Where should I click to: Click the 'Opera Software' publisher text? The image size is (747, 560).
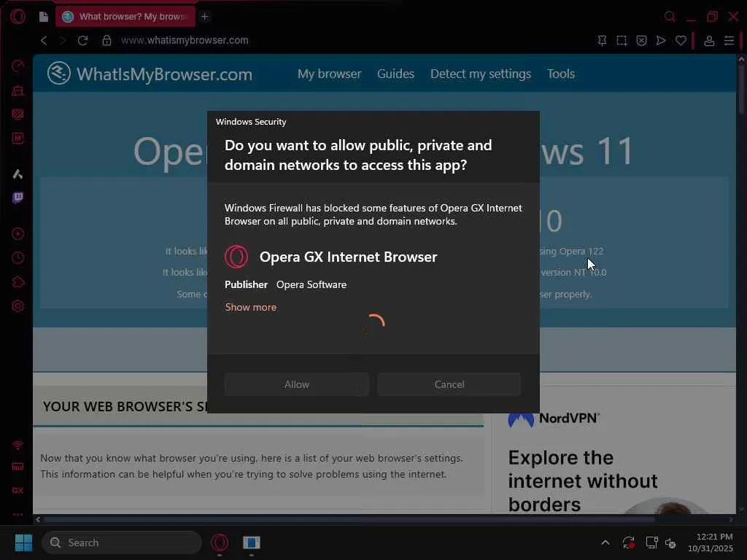click(311, 285)
